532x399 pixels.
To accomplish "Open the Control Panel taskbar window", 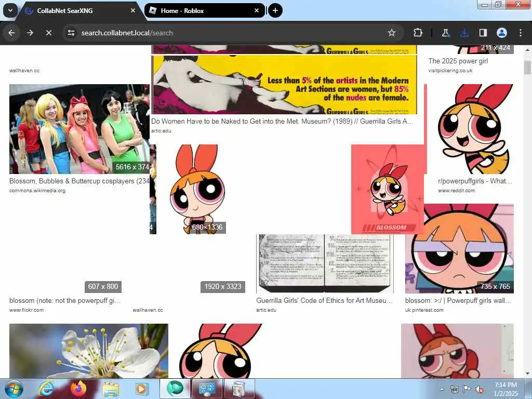I will (207, 389).
